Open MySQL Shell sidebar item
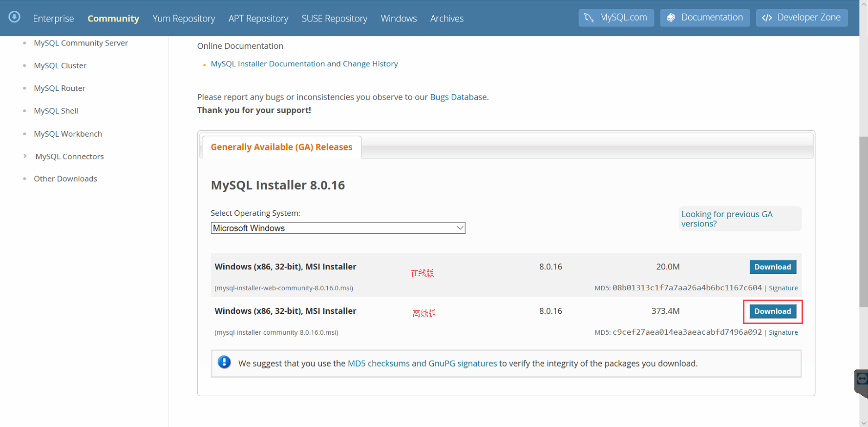Screen dimensions: 868x427 point(56,111)
